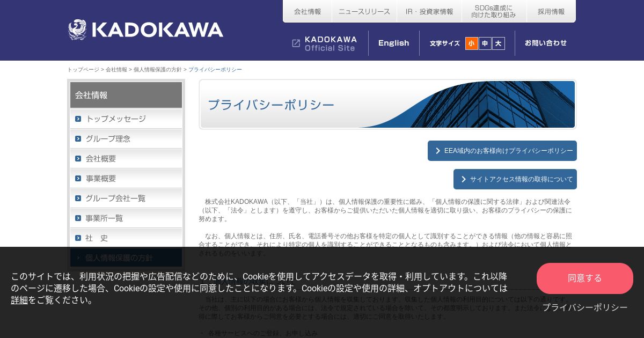Click the KADOKAWA phoenix logo icon
The width and height of the screenshot is (644, 338).
tap(77, 30)
